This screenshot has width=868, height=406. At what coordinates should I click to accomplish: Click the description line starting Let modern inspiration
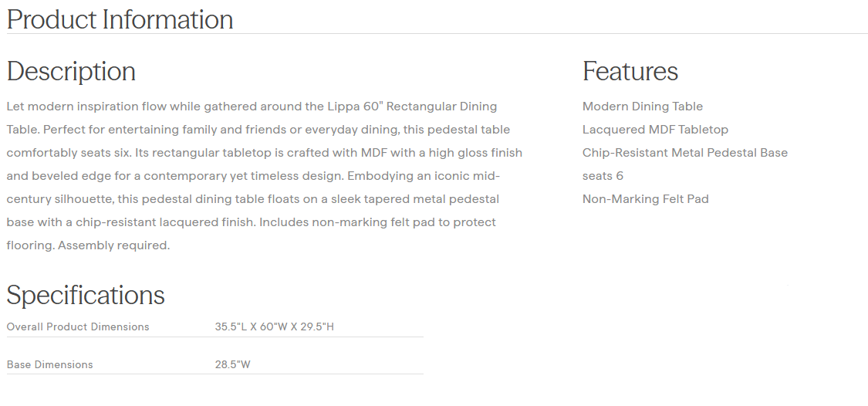click(x=252, y=107)
